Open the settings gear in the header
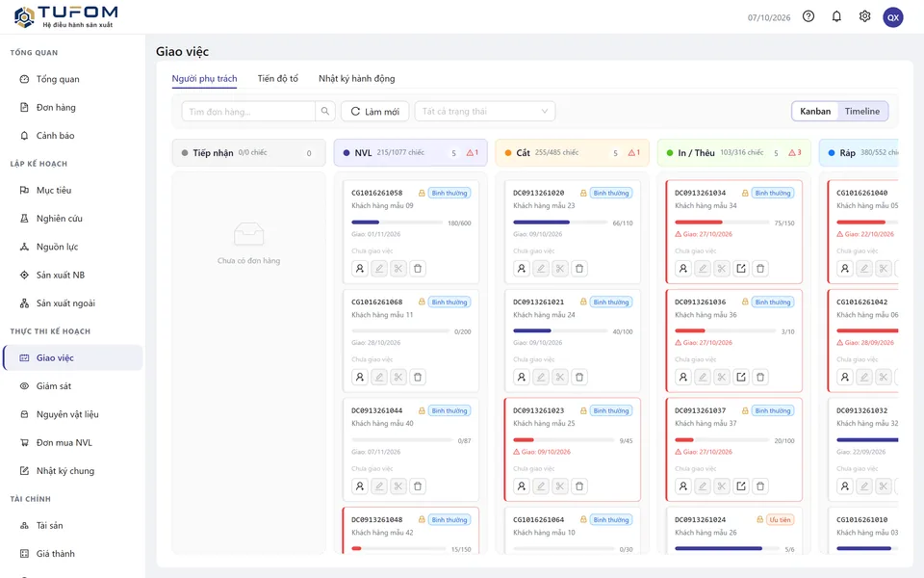The image size is (924, 578). 864,16
